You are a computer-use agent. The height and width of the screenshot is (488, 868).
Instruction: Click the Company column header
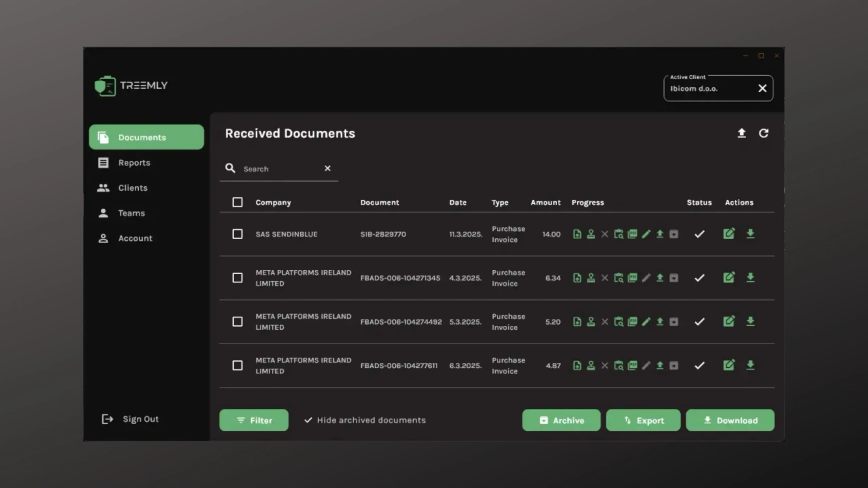coord(273,203)
